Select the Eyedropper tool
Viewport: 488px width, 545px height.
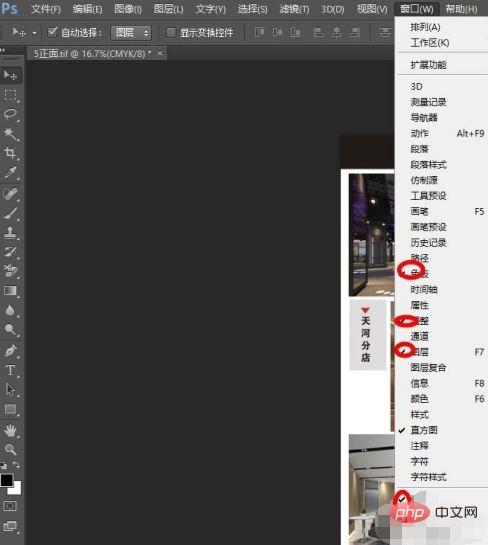point(10,172)
